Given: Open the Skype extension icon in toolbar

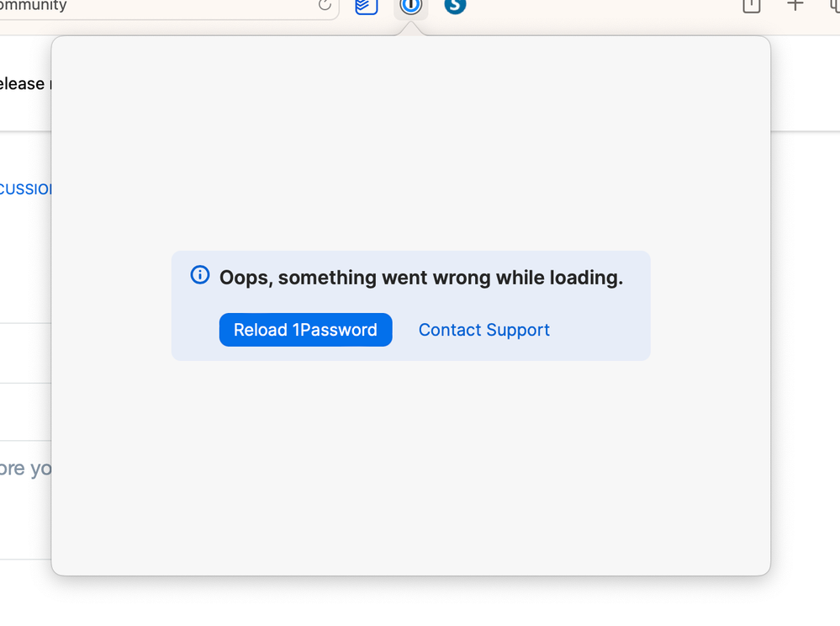Looking at the screenshot, I should click(455, 5).
